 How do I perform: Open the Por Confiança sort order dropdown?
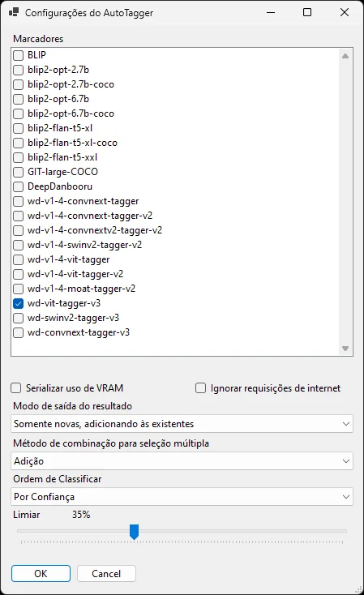point(182,496)
